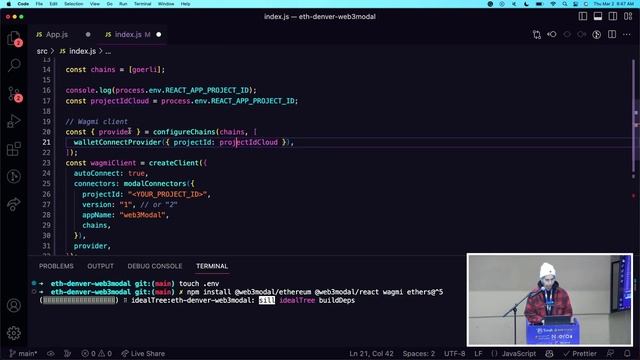Open the Selection menu
This screenshot has width=640, height=360.
pyautogui.click(x=74, y=4)
